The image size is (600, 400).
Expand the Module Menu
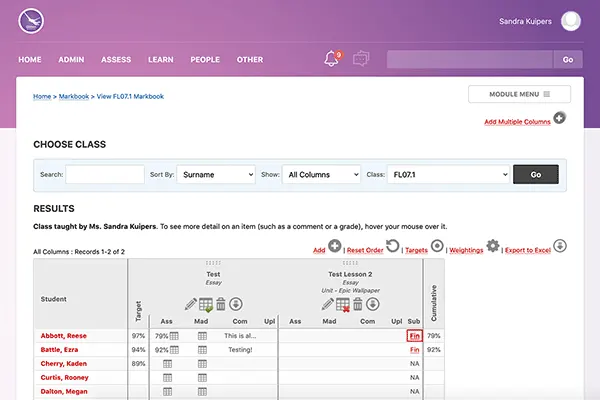tap(519, 94)
